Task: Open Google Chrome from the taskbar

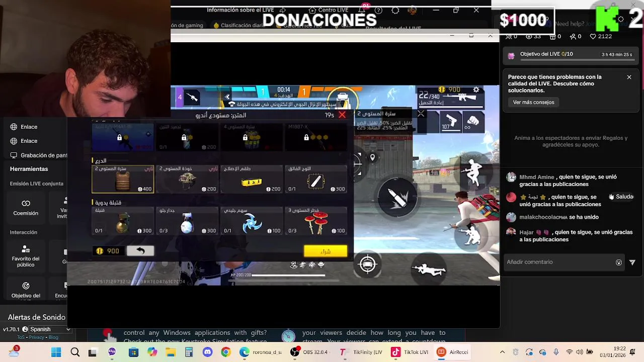Action: click(226, 352)
